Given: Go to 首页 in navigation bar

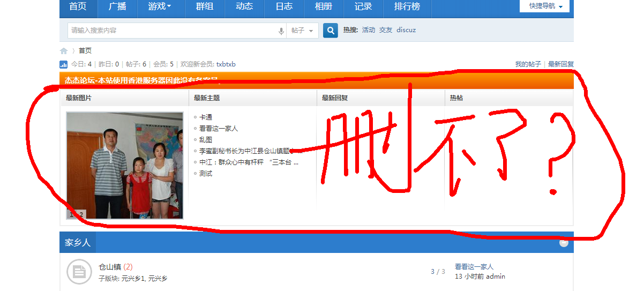Looking at the screenshot, I should [x=77, y=6].
